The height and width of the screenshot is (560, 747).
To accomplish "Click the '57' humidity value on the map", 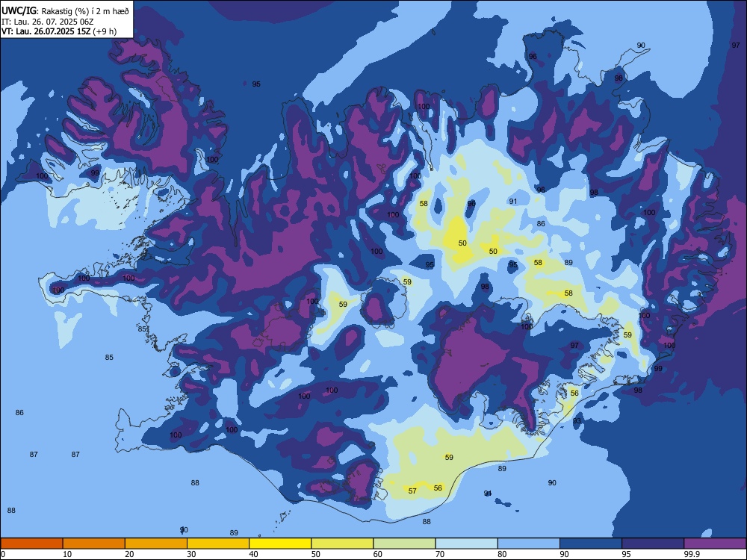I will point(412,491).
